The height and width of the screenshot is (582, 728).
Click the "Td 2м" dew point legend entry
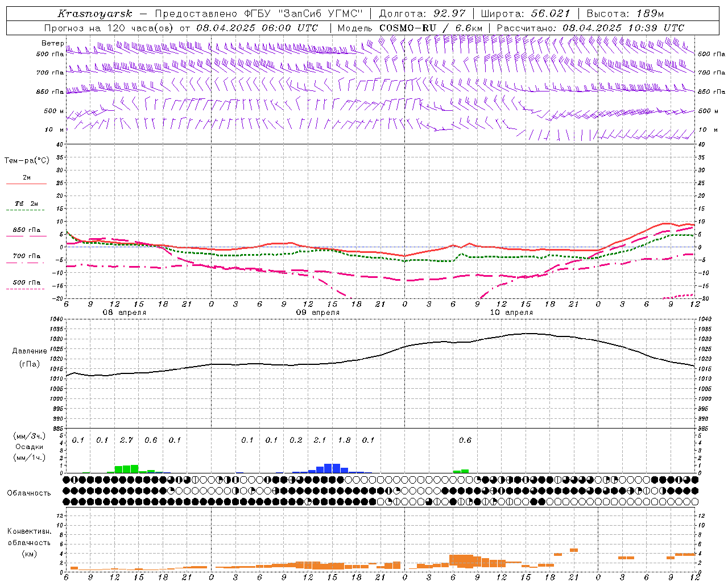(x=27, y=203)
